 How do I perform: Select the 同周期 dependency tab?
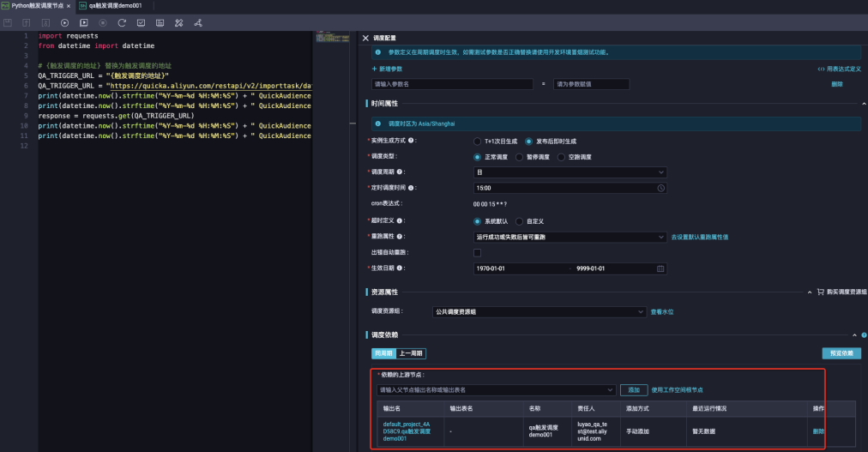coord(383,353)
